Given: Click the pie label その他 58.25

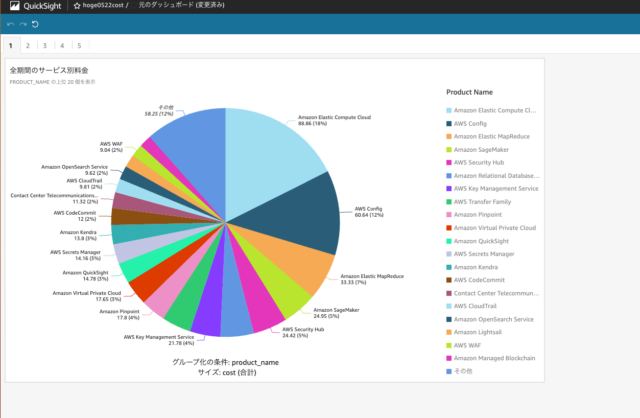Looking at the screenshot, I should [159, 110].
